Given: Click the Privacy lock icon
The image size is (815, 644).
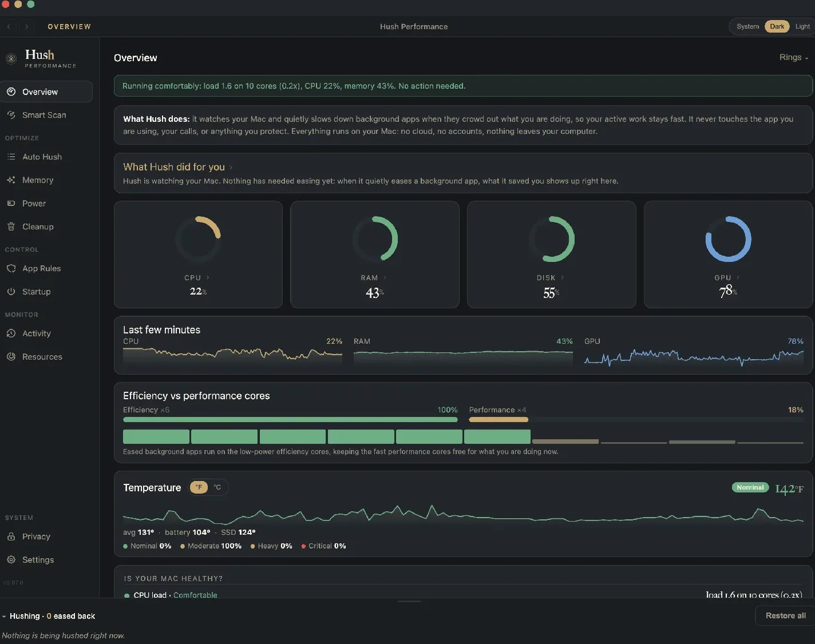Looking at the screenshot, I should 11,536.
